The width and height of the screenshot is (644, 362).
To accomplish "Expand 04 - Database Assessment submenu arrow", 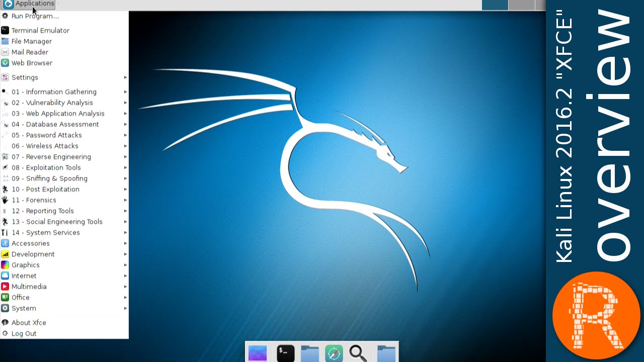I will [x=125, y=124].
